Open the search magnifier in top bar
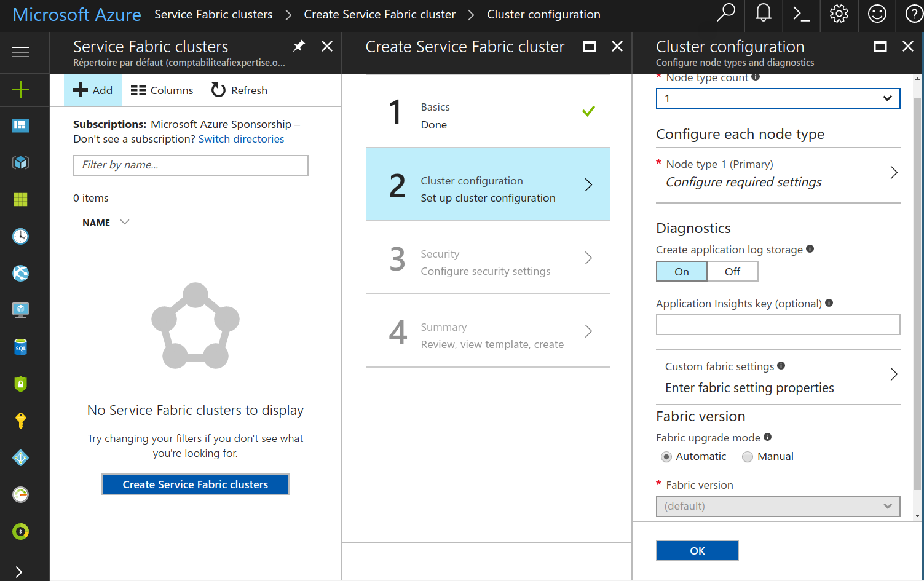 click(x=726, y=14)
